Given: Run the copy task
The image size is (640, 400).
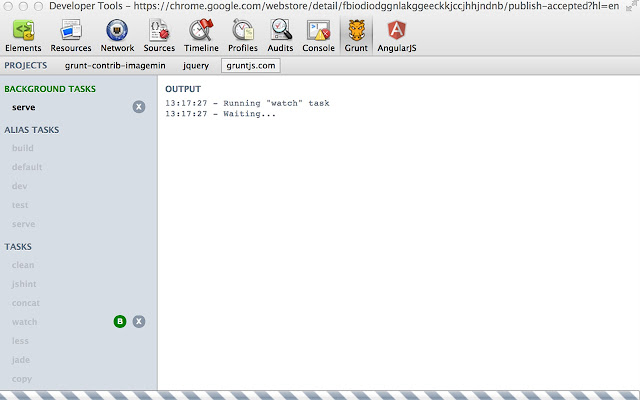Looking at the screenshot, I should (x=22, y=379).
